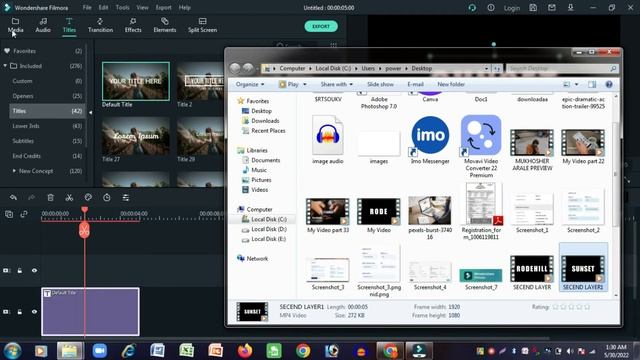640x360 pixels.
Task: Open the Media tab in Filmora
Action: (x=16, y=25)
